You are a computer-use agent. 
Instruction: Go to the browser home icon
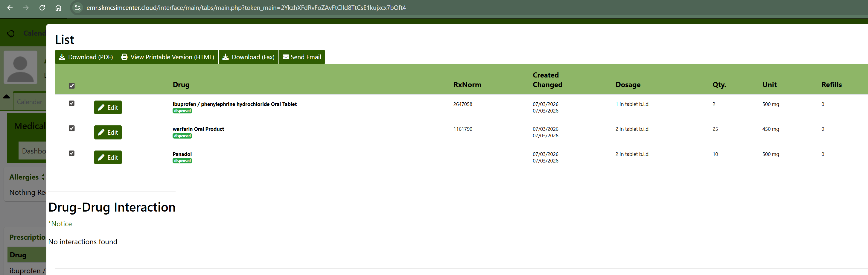click(x=58, y=8)
